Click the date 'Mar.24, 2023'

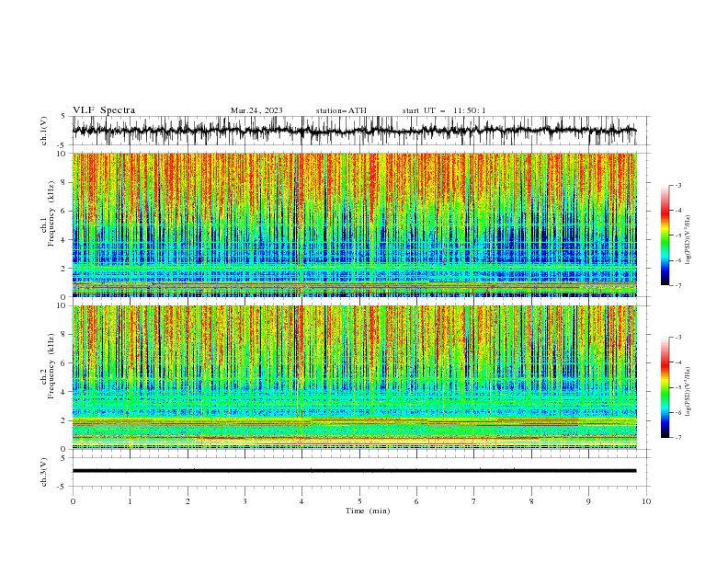pos(256,110)
